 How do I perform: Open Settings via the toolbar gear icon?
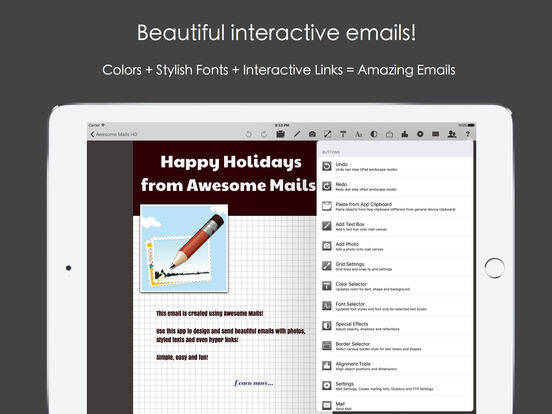(420, 134)
